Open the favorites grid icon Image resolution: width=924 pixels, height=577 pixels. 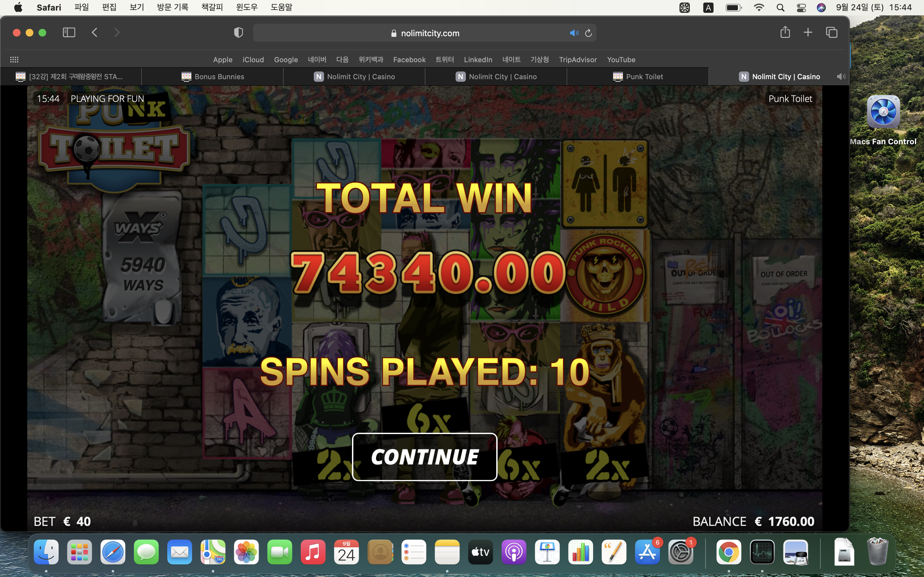point(14,60)
